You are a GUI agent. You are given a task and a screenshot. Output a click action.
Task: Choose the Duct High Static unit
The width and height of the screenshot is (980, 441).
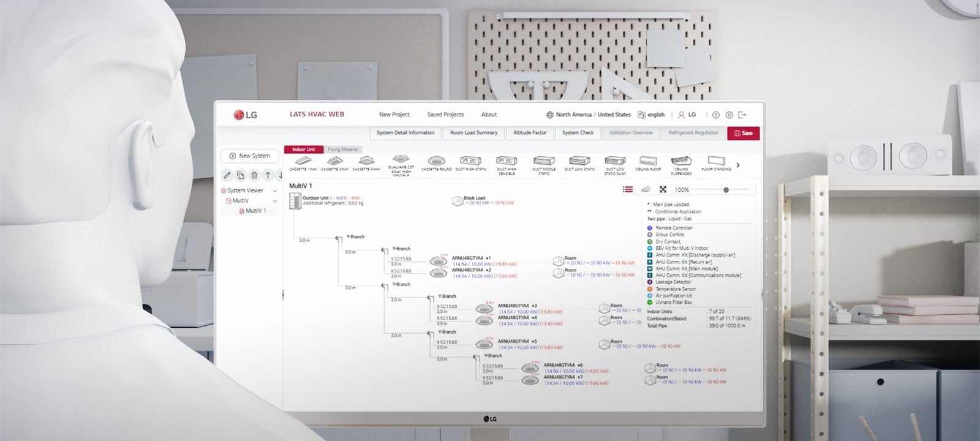[470, 161]
